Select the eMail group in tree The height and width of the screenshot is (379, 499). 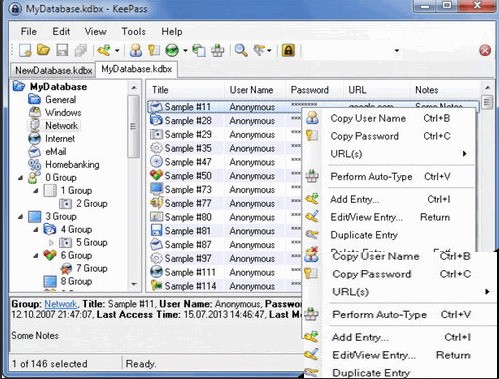click(x=56, y=152)
